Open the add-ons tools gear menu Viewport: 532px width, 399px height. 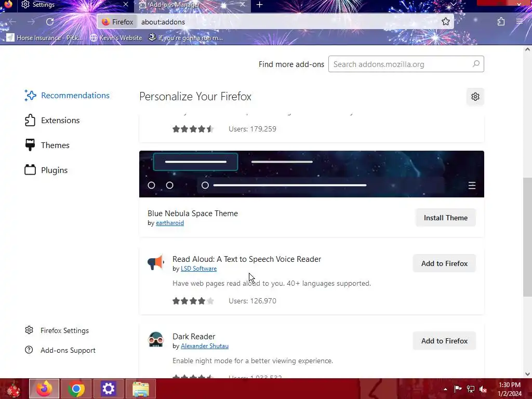[475, 97]
